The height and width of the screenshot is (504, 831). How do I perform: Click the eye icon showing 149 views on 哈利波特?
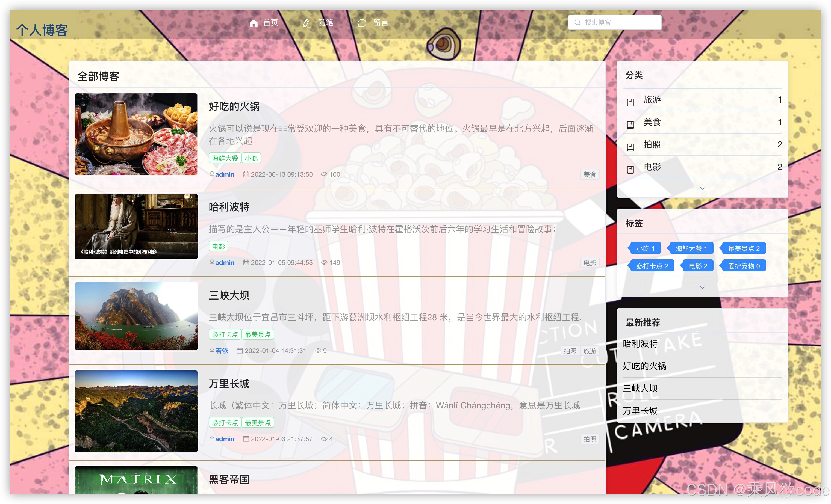click(323, 262)
